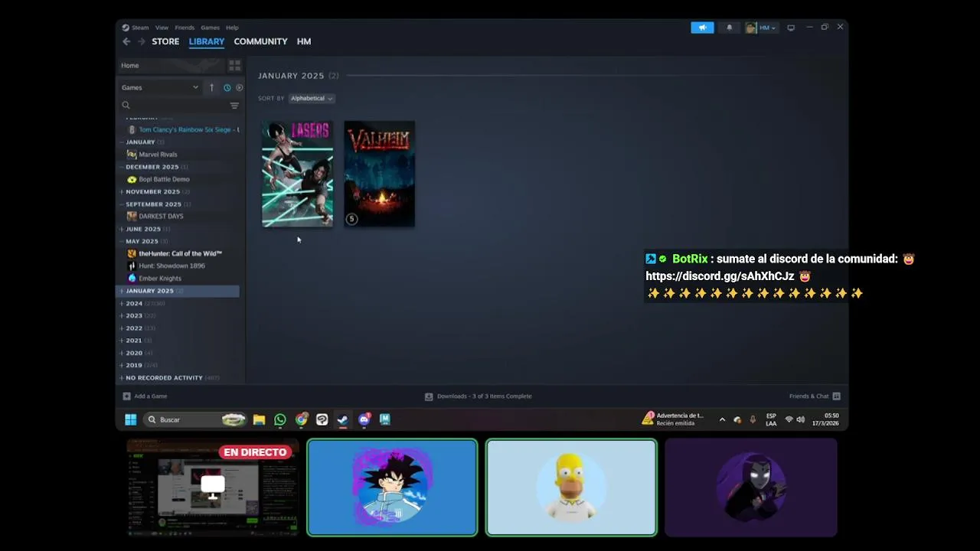
Task: Open Discord from the taskbar
Action: pyautogui.click(x=364, y=419)
